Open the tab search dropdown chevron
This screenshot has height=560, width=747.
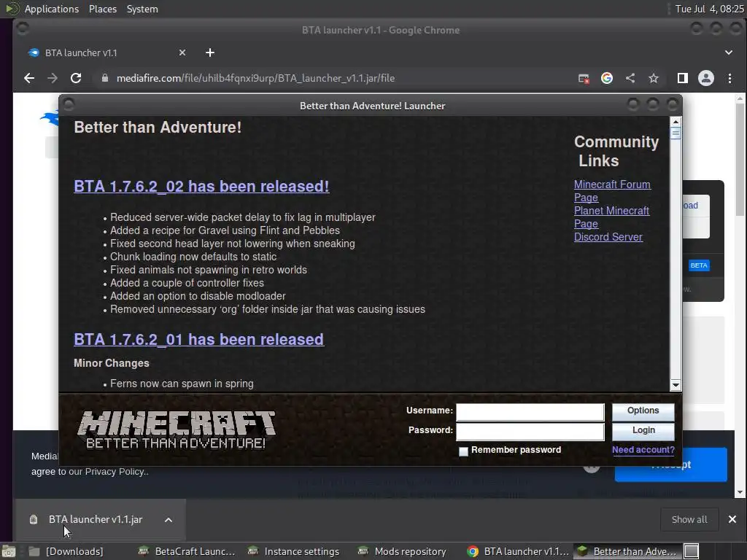tap(729, 52)
